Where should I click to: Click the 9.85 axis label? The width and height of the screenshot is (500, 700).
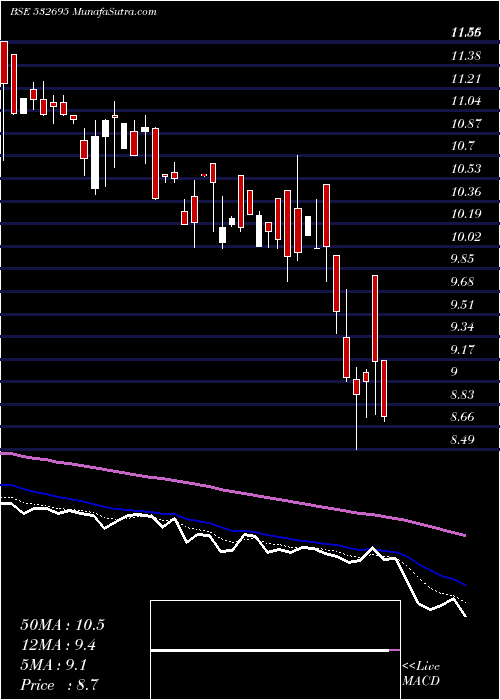tap(464, 259)
